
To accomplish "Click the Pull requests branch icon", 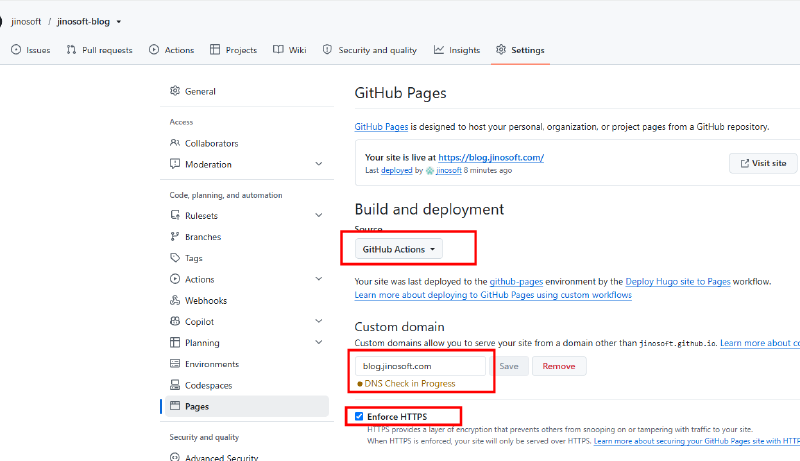I will (x=71, y=49).
